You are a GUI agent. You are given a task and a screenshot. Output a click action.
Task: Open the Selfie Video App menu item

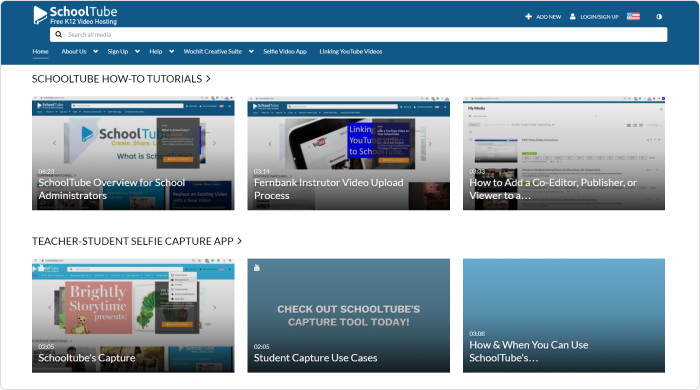click(x=285, y=51)
